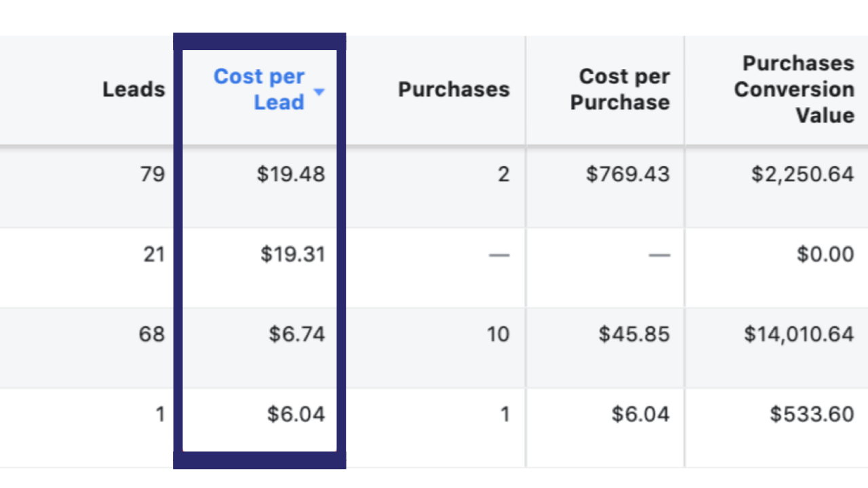Click the $45.85 cost per purchase cell
Screen dimensions: 868x488
coord(634,334)
